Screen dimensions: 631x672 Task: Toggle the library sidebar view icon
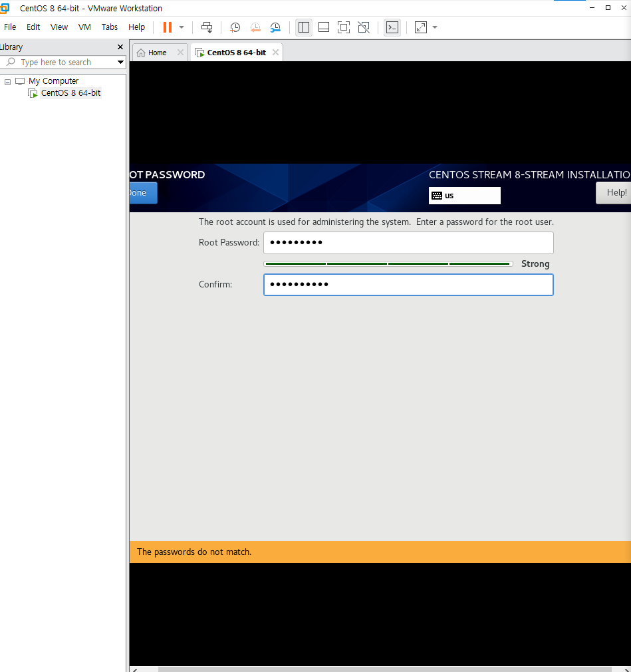click(x=304, y=27)
